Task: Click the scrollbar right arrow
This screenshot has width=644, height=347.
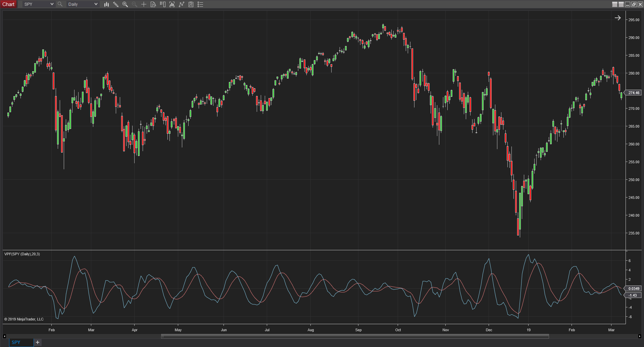Action: click(x=640, y=336)
